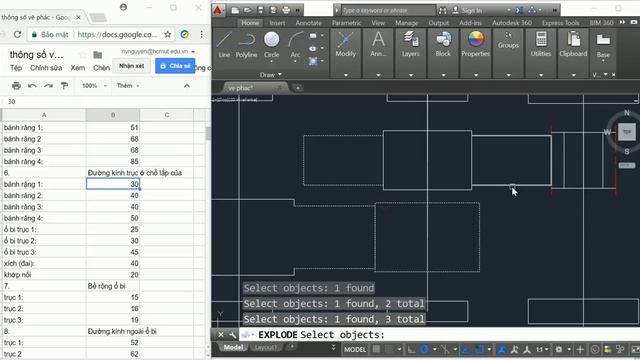Image resolution: width=640 pixels, height=360 pixels.
Task: Click the keyword search field in AutoCAD
Action: pyautogui.click(x=388, y=10)
